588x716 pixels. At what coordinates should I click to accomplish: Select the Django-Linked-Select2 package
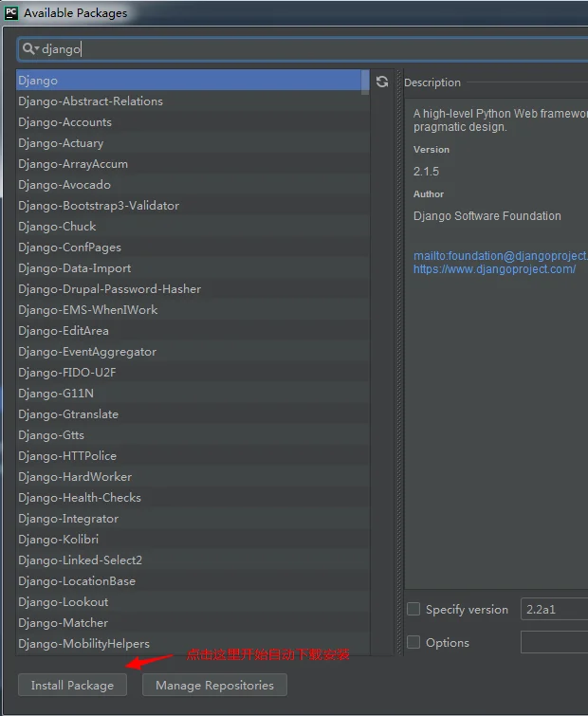click(193, 560)
